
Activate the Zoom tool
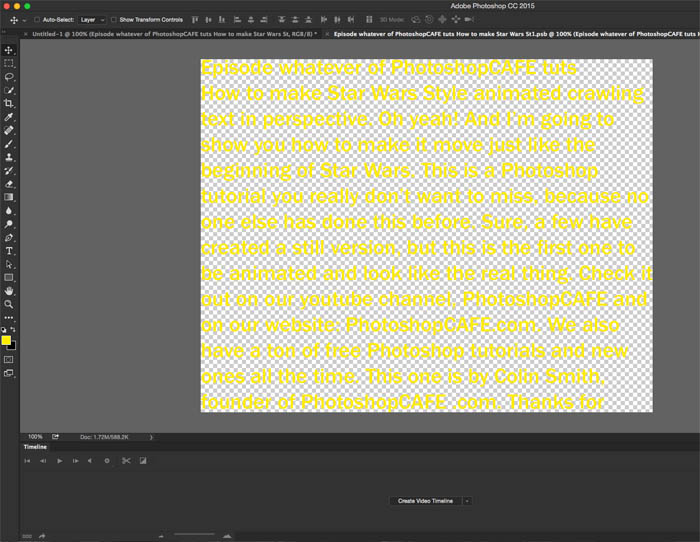9,303
